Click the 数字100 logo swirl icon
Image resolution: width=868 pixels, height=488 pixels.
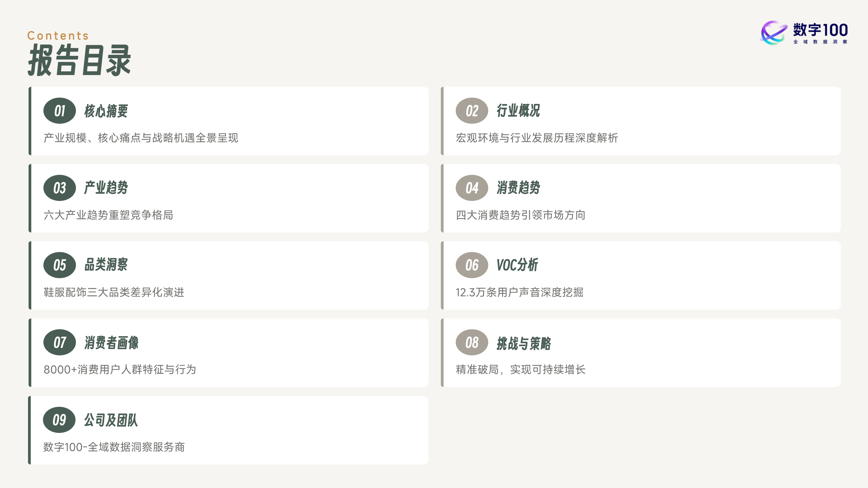point(774,33)
